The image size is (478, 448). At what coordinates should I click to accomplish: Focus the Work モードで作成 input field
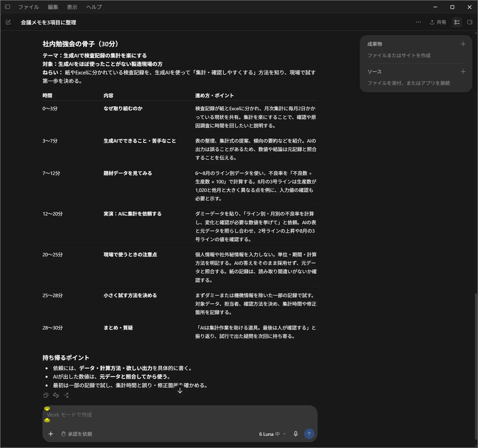point(180,415)
